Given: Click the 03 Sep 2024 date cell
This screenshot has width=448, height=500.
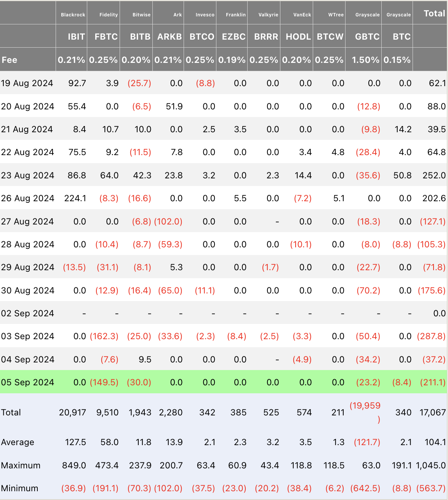Looking at the screenshot, I should [27, 336].
